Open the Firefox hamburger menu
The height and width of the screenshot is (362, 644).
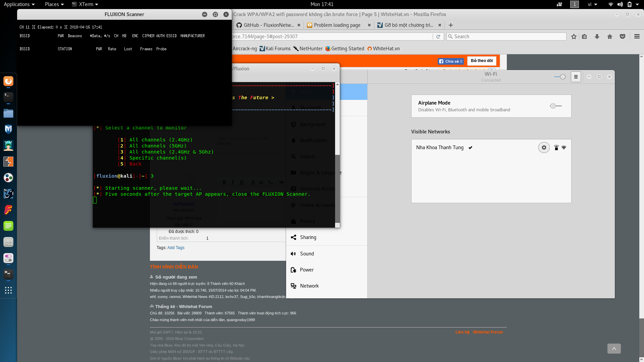tap(637, 37)
